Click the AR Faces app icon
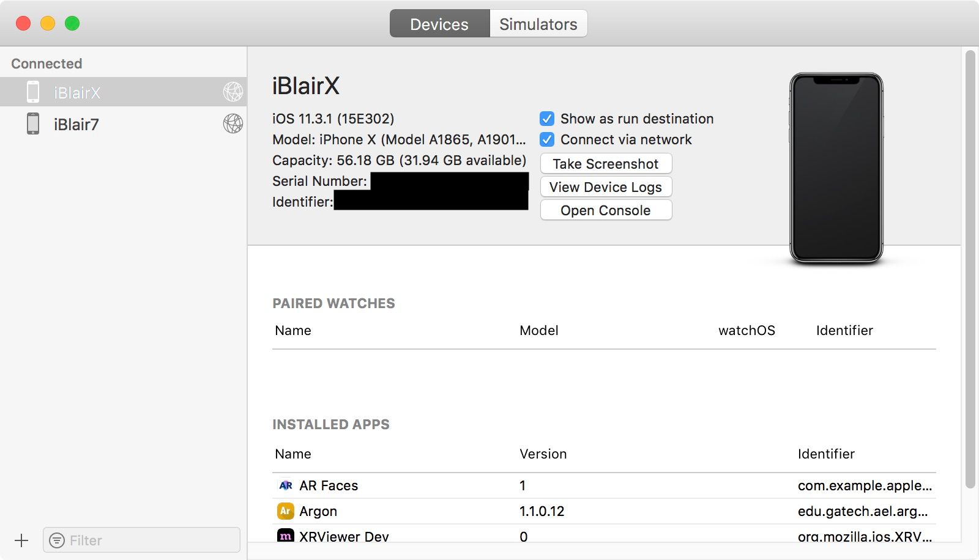 [x=285, y=485]
